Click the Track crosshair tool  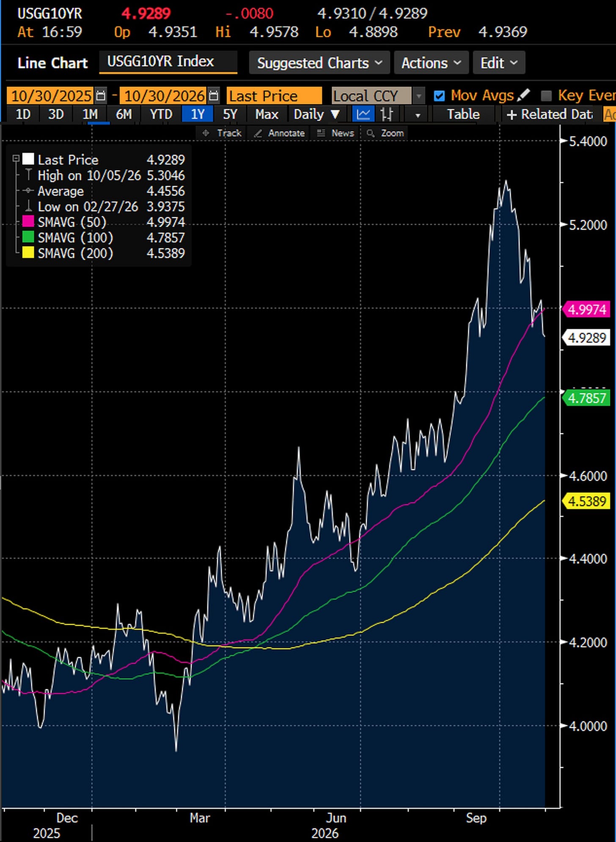tap(222, 133)
